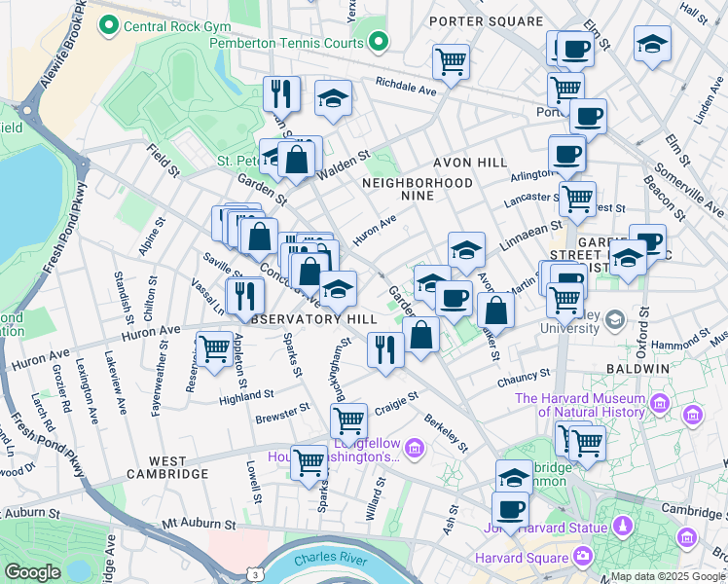Open the shopping bag marker beside Buckingham restaurant
This screenshot has width=728, height=584.
coord(421,337)
